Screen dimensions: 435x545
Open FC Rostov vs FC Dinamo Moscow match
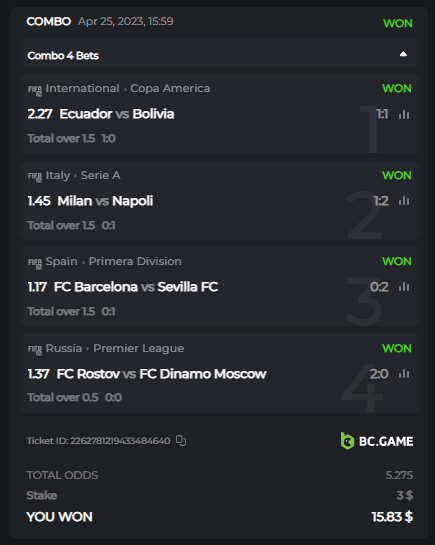point(161,374)
